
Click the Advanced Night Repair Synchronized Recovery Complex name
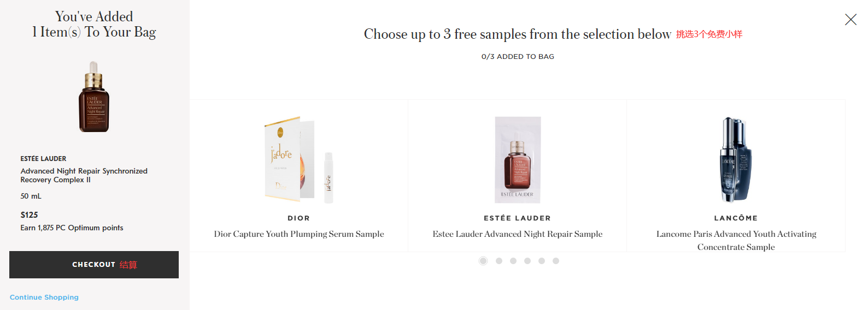[84, 175]
